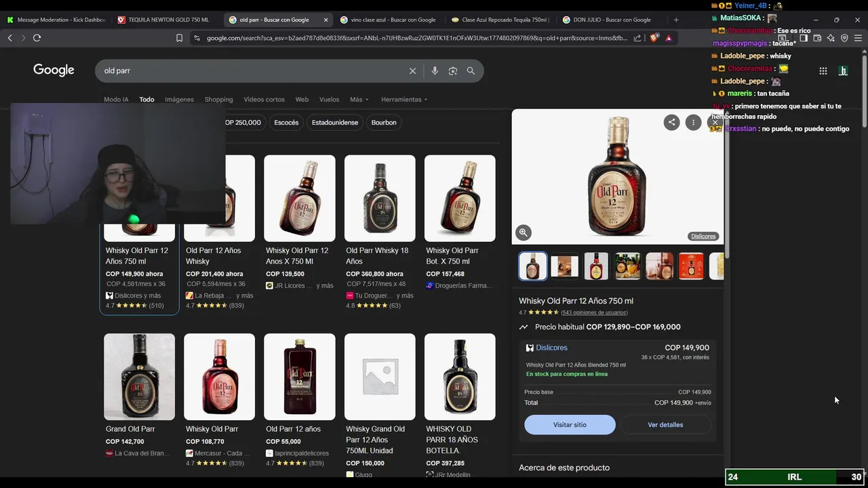Click the Google logo

click(54, 70)
